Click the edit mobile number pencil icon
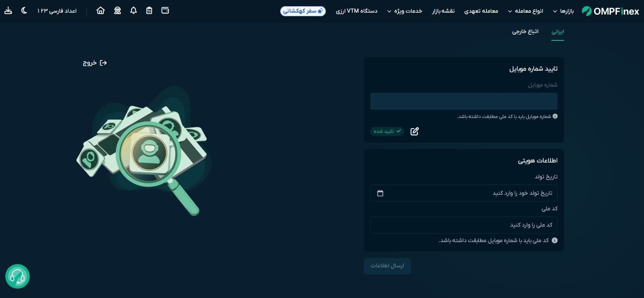644x298 pixels. [414, 131]
